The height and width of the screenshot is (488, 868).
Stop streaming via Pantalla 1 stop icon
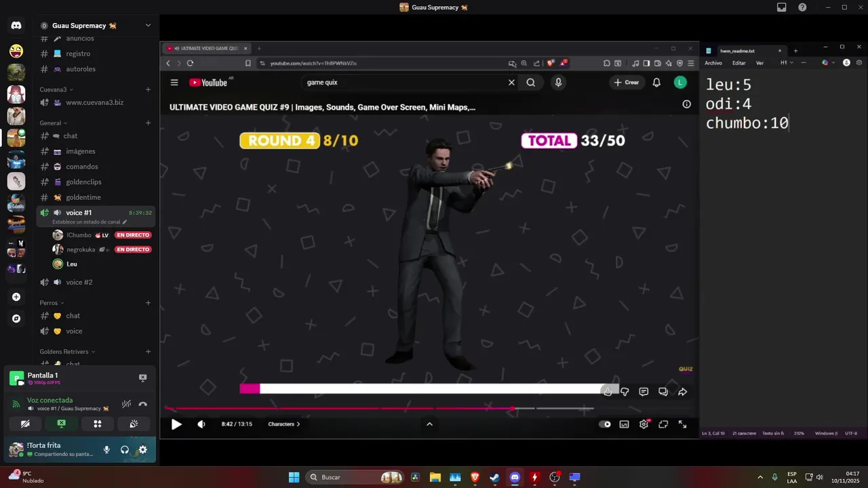142,378
